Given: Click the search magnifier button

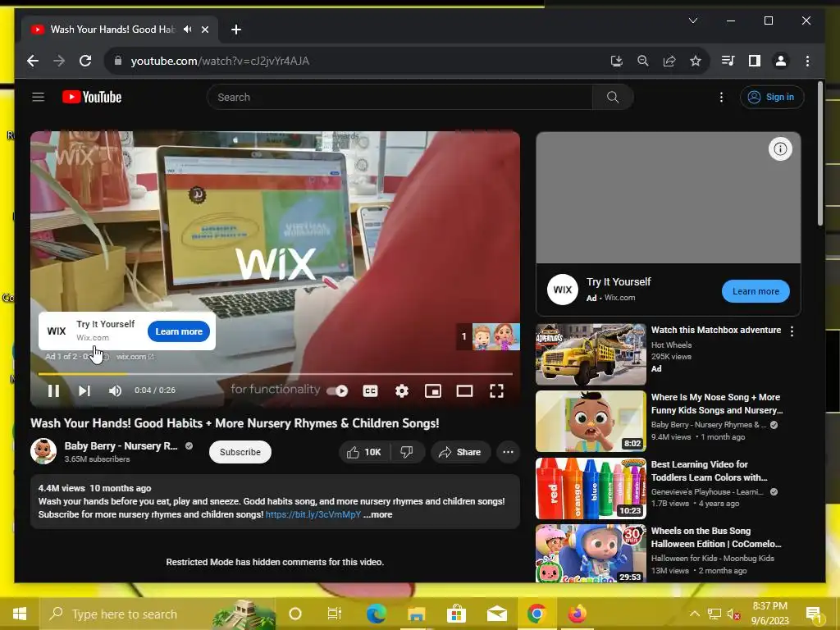Looking at the screenshot, I should click(613, 97).
